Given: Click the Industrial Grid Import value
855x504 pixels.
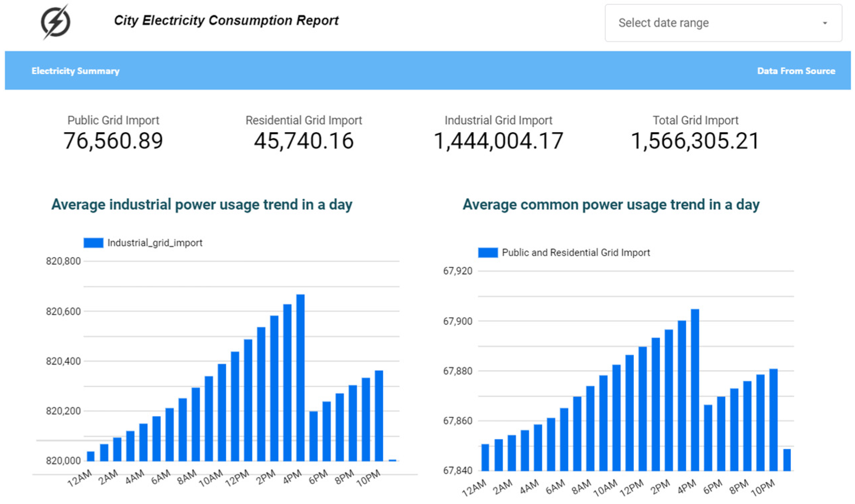Looking at the screenshot, I should click(x=498, y=141).
